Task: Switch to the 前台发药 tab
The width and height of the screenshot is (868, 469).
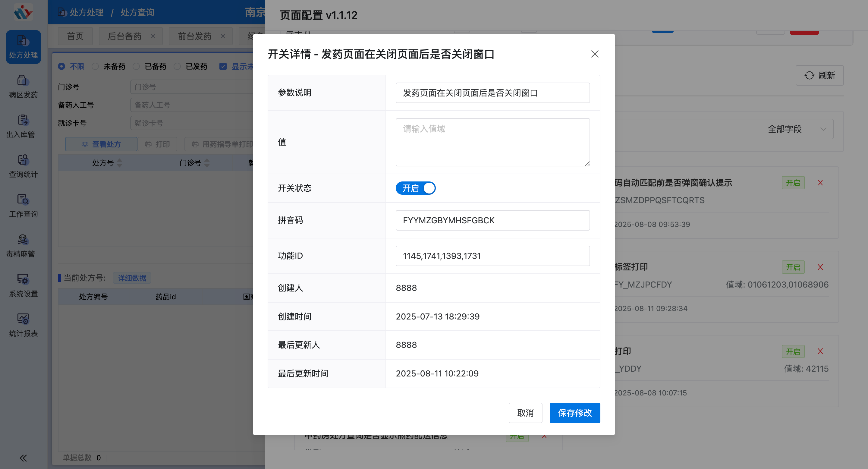Action: 194,36
